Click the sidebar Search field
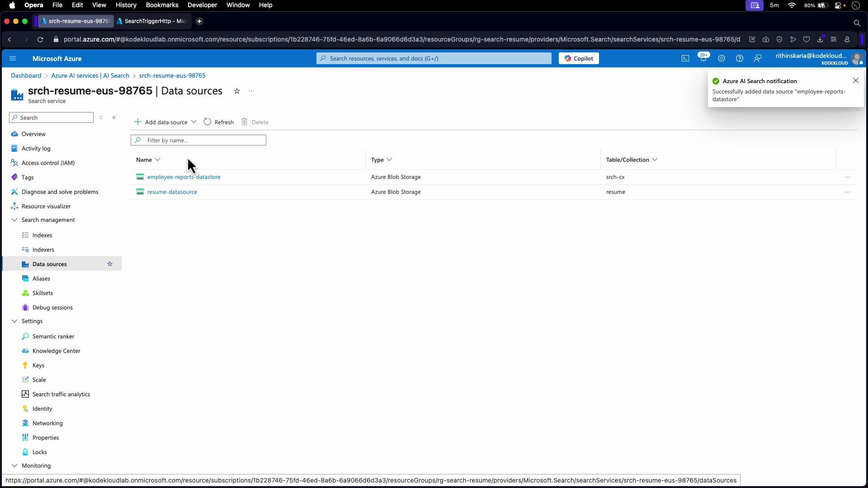 (51, 118)
